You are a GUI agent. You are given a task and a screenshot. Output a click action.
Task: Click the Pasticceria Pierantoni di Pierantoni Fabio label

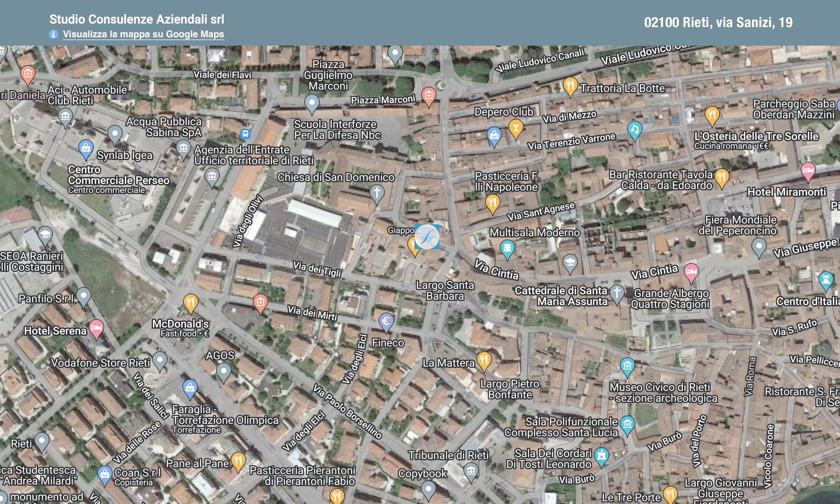pos(302,476)
